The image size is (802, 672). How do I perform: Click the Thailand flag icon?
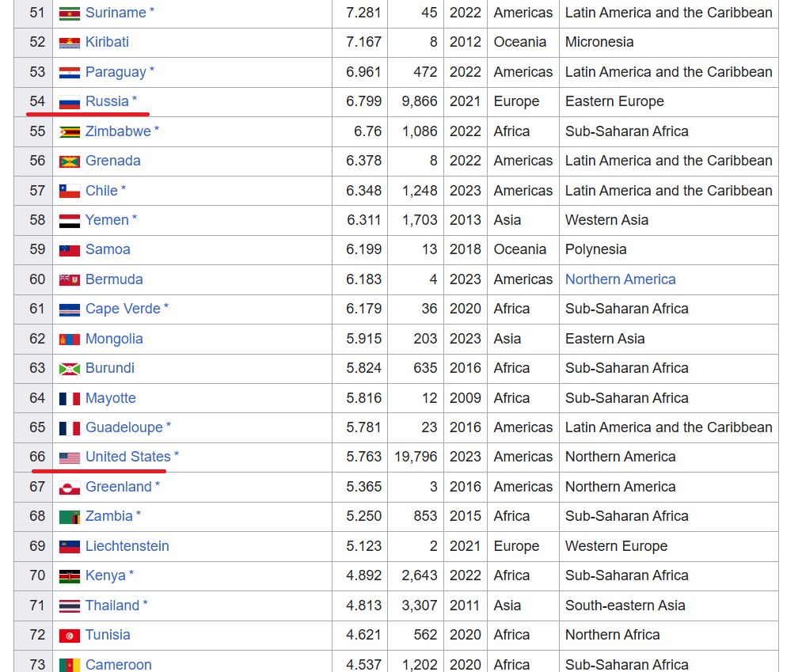[x=69, y=606]
